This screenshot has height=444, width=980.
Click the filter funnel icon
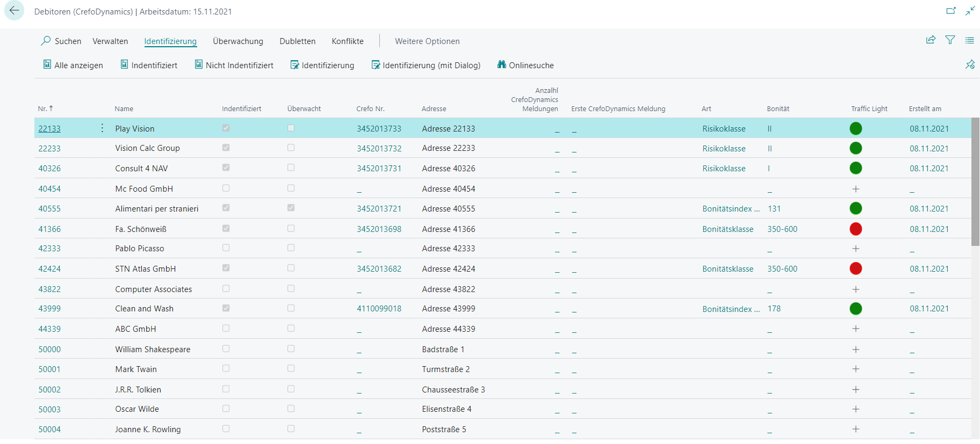950,40
